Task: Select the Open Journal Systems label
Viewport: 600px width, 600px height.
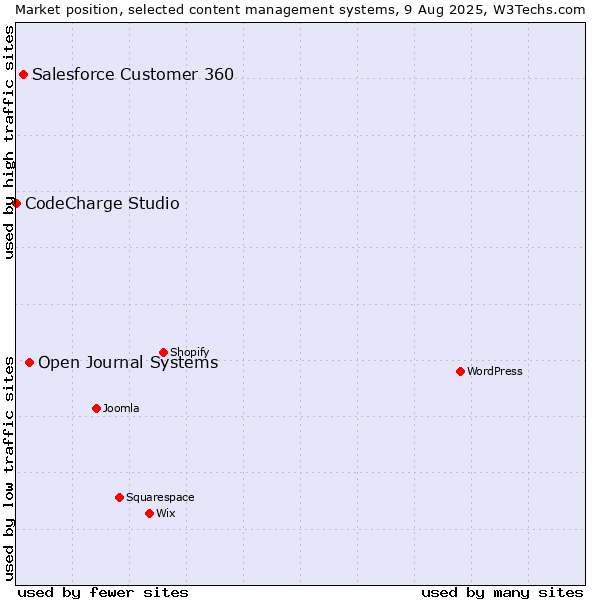Action: pos(128,362)
